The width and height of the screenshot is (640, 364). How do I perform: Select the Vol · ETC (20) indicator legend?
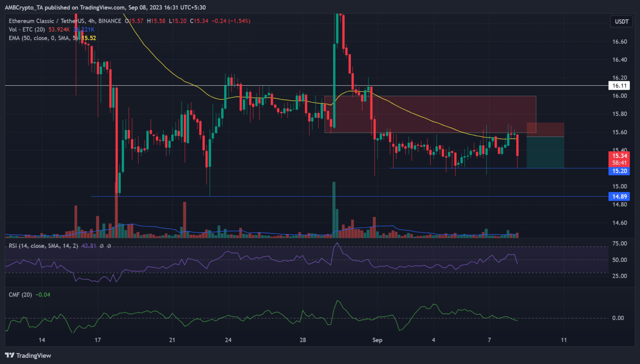[27, 30]
